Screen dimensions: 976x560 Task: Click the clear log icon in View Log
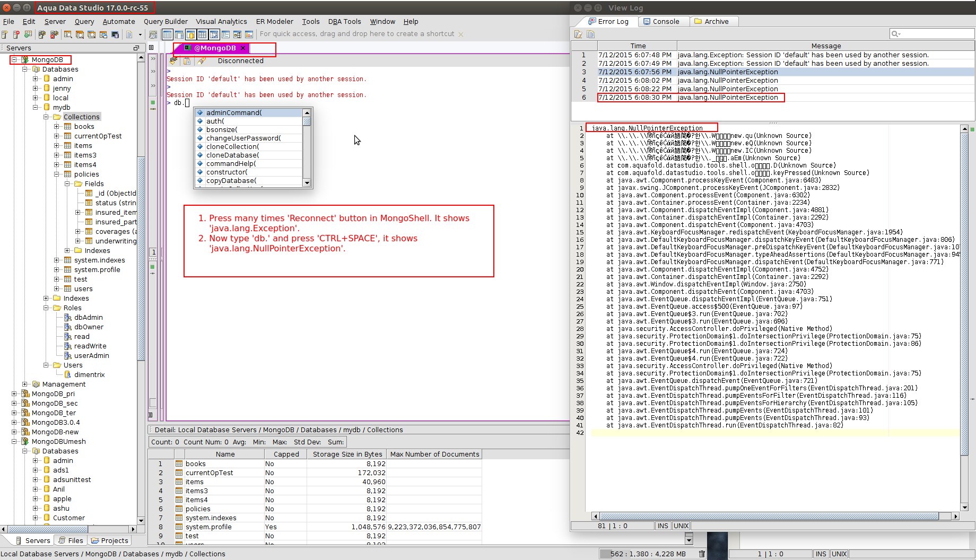pos(578,34)
